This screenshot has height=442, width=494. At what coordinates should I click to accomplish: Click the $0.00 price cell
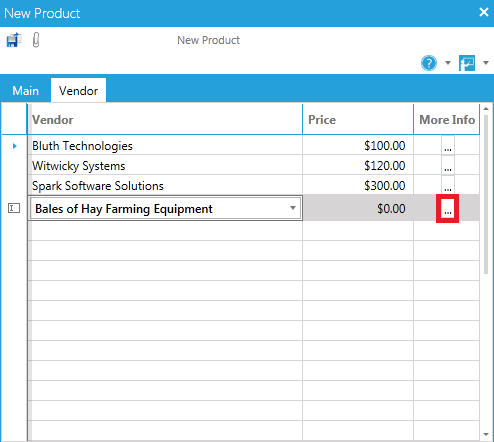point(358,209)
